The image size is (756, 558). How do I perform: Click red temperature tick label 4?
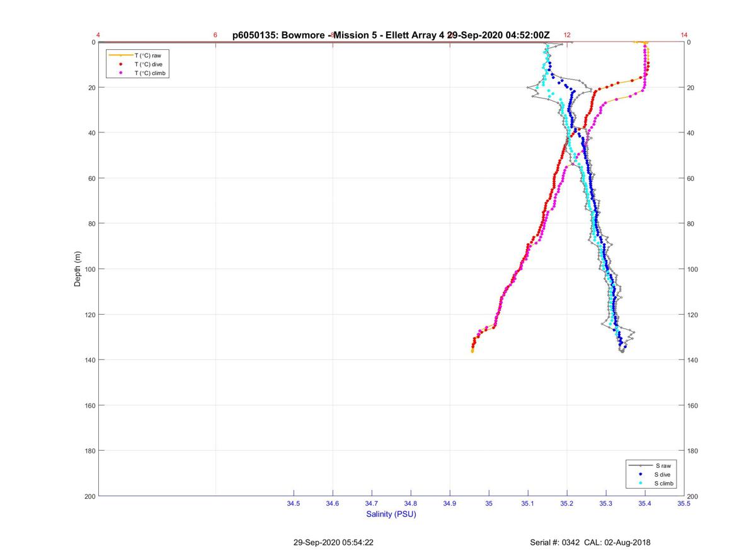pyautogui.click(x=98, y=35)
